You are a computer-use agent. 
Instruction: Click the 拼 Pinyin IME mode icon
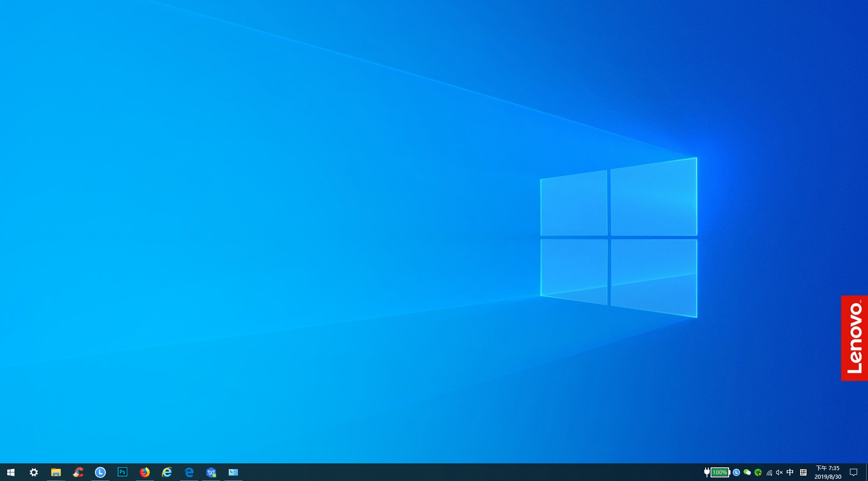[x=803, y=472]
